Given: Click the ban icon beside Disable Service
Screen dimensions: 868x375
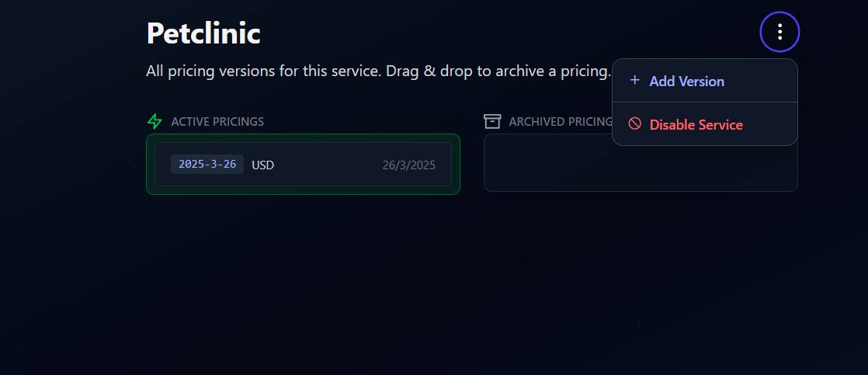Looking at the screenshot, I should (634, 124).
